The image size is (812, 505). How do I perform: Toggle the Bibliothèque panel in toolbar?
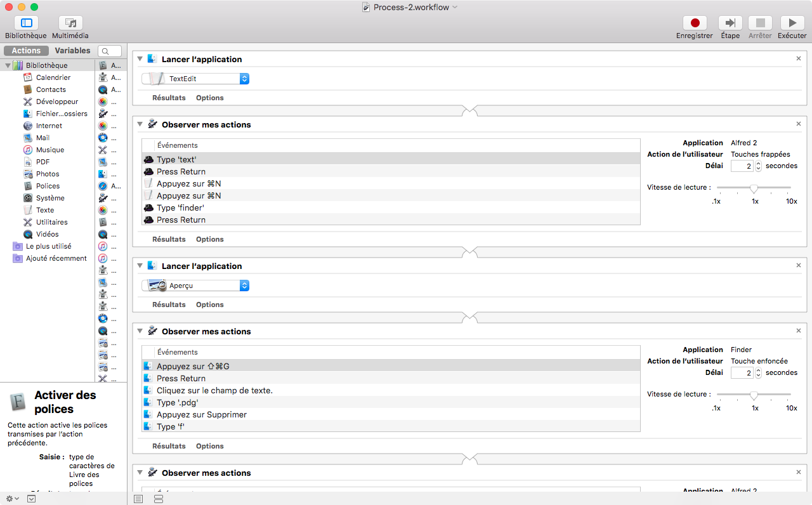tap(26, 23)
